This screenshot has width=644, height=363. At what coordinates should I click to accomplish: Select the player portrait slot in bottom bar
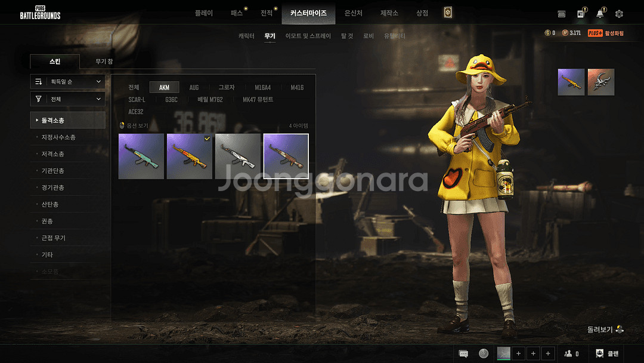point(503,353)
